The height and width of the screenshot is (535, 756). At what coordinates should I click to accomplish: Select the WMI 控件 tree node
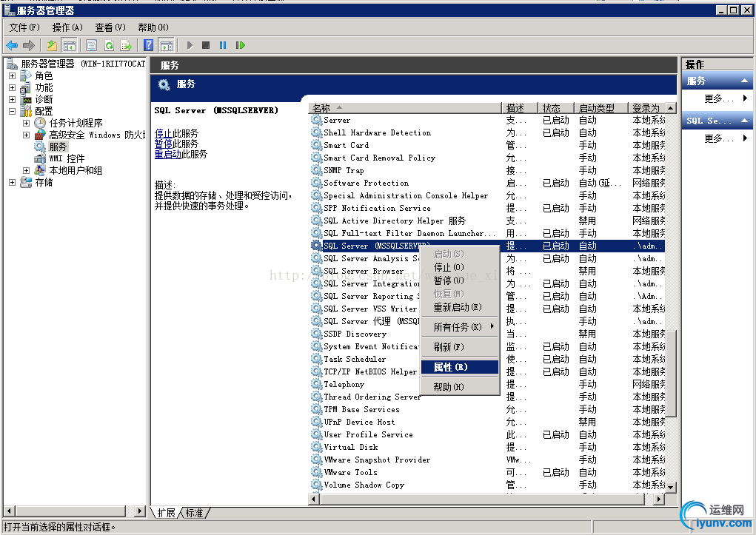pos(67,158)
